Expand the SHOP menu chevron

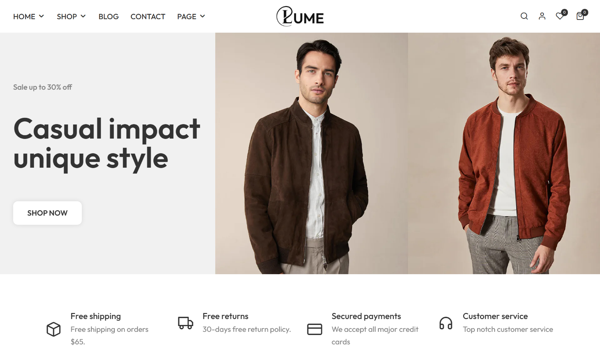coord(83,16)
